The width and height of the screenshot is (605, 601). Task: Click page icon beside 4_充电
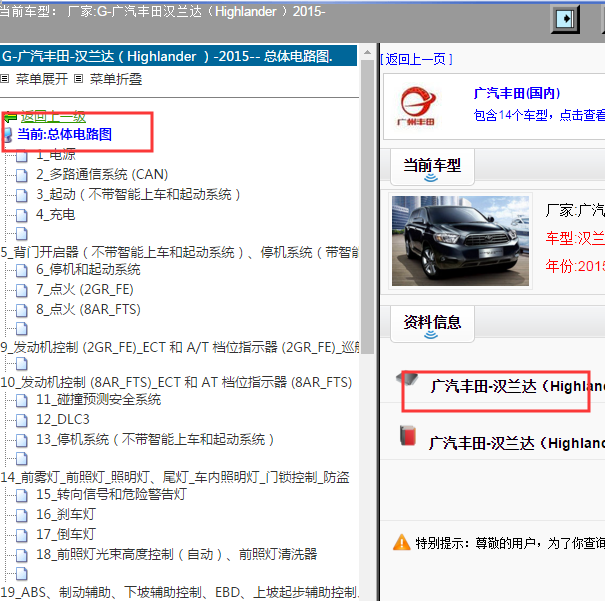pos(22,215)
